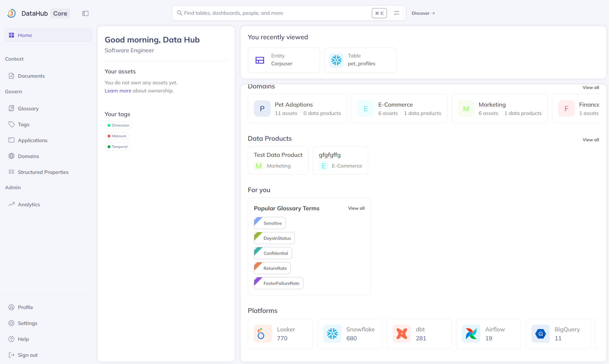Click the search input field

pos(275,13)
